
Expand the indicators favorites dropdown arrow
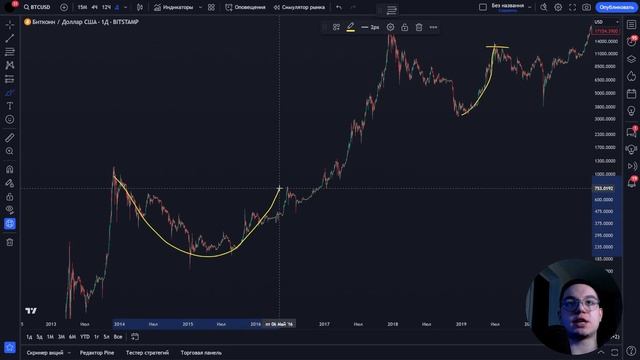click(200, 7)
